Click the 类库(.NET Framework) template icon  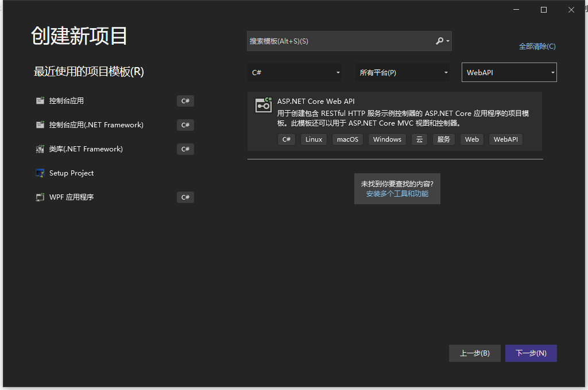coord(40,149)
